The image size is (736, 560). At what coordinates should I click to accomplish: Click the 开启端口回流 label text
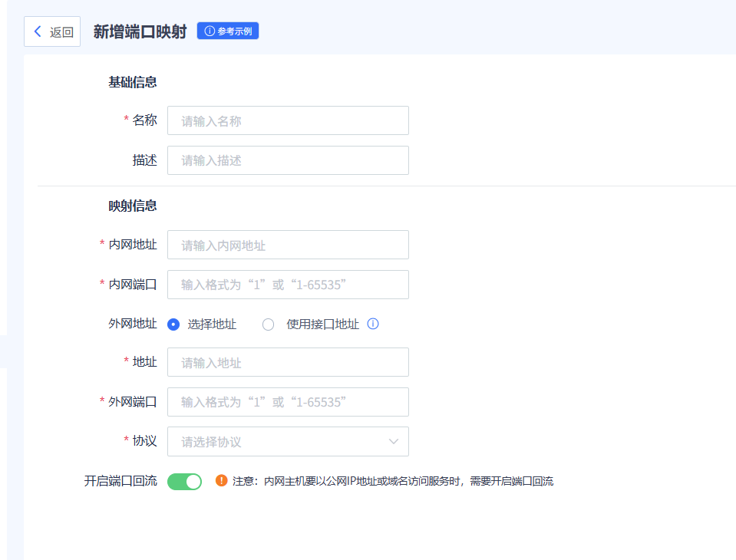pos(120,481)
